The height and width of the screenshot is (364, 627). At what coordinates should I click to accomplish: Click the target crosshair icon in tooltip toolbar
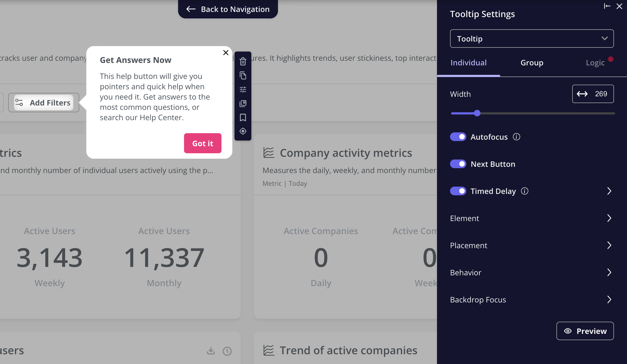pos(243,131)
